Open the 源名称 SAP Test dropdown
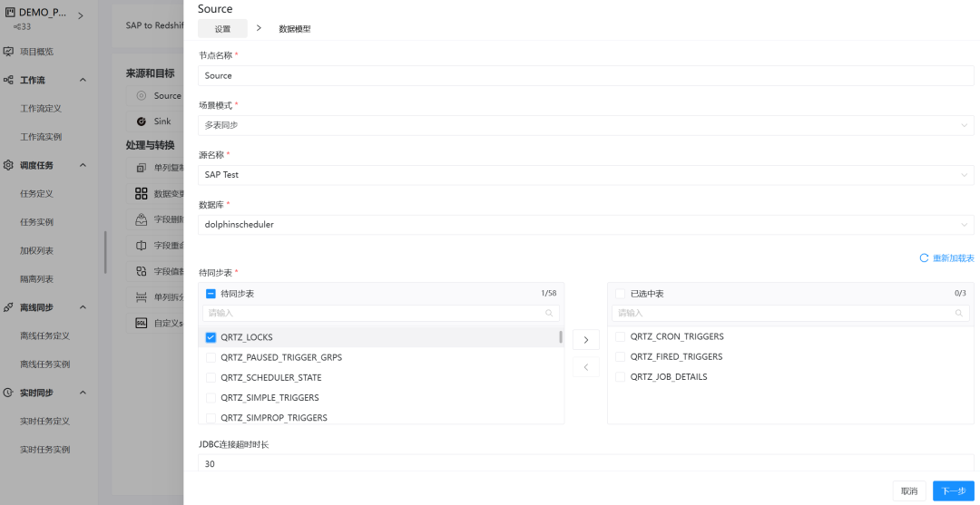Viewport: 980px width, 505px height. click(x=585, y=175)
